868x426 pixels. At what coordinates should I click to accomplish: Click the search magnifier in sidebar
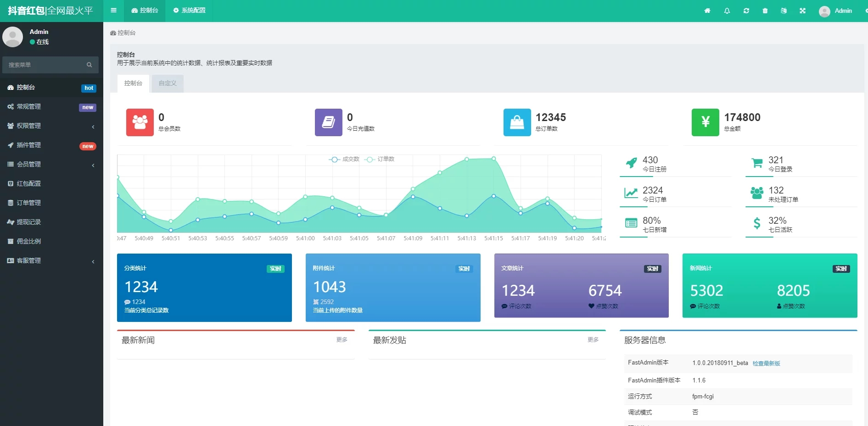pos(89,65)
